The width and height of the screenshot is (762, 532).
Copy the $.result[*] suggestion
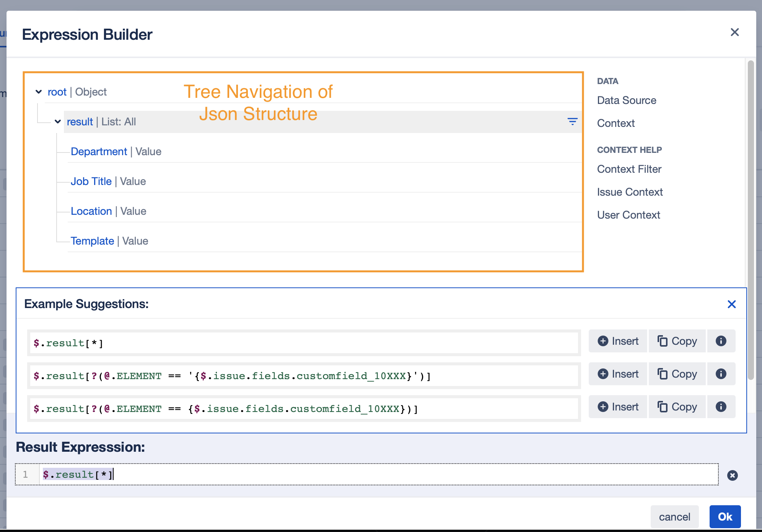(677, 341)
